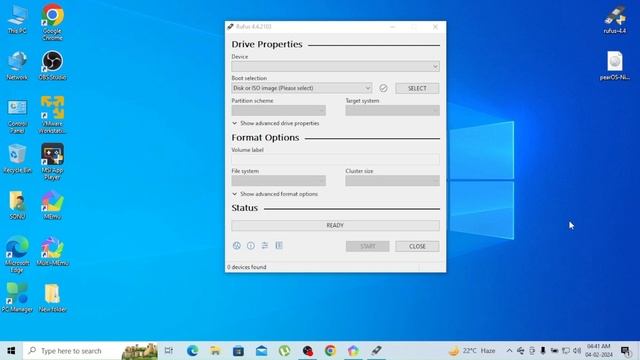Viewport: 640px width, 360px height.
Task: Click the SELECT button for boot image
Action: [x=417, y=88]
